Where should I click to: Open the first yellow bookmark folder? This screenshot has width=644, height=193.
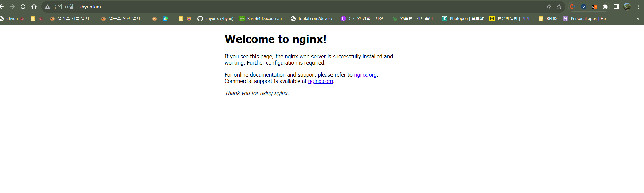[33, 19]
